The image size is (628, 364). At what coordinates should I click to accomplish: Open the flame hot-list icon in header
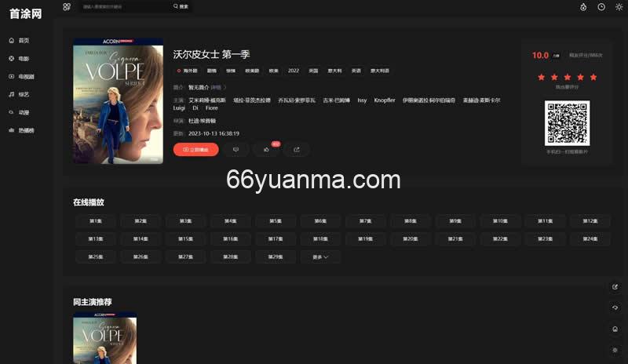(583, 7)
